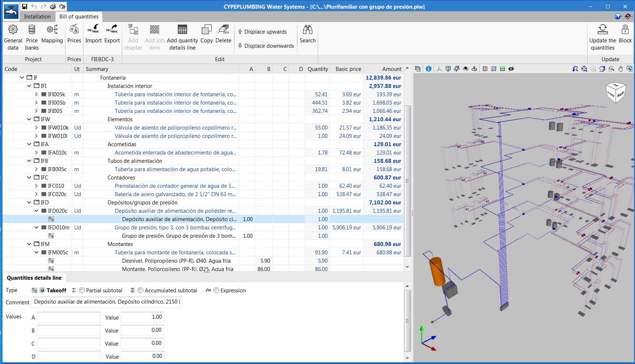The image size is (635, 364).
Task: Switch to the Installation tab
Action: pyautogui.click(x=37, y=16)
